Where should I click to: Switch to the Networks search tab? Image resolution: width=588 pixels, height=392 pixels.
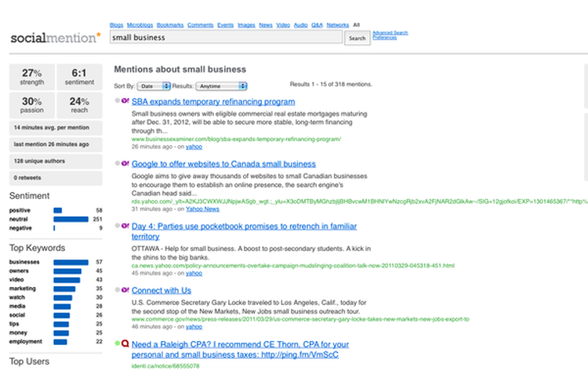tap(337, 25)
